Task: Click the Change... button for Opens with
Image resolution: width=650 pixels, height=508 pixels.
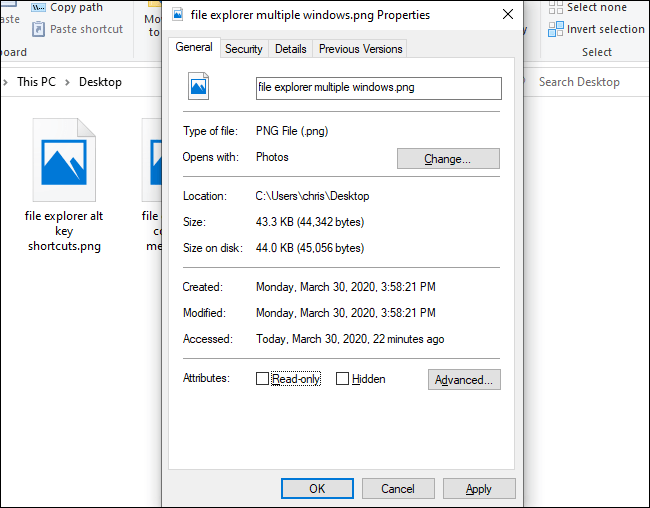Action: coord(447,159)
